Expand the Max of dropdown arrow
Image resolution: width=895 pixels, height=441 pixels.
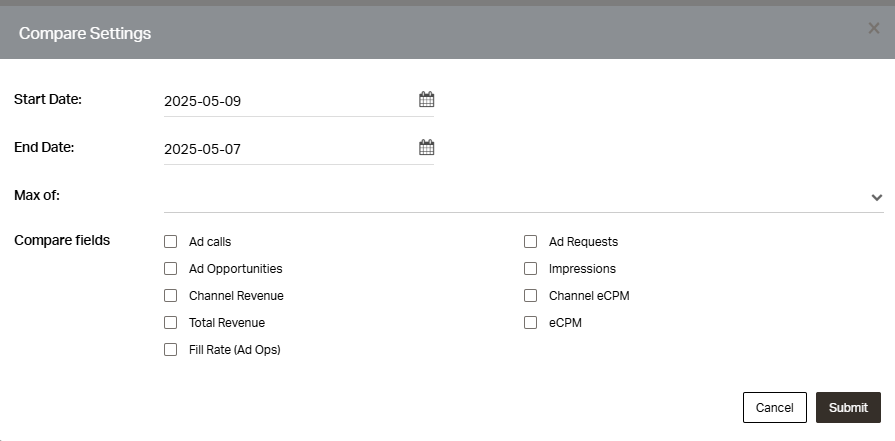(x=877, y=197)
